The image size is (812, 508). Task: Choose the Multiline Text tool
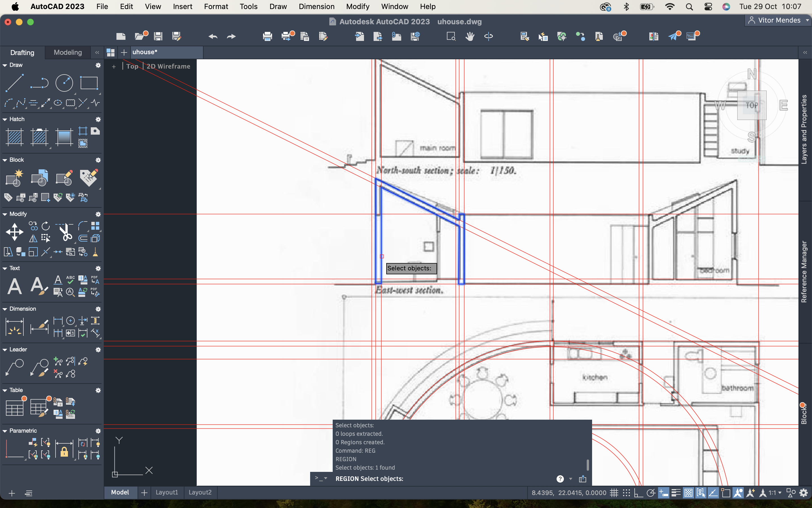click(14, 286)
